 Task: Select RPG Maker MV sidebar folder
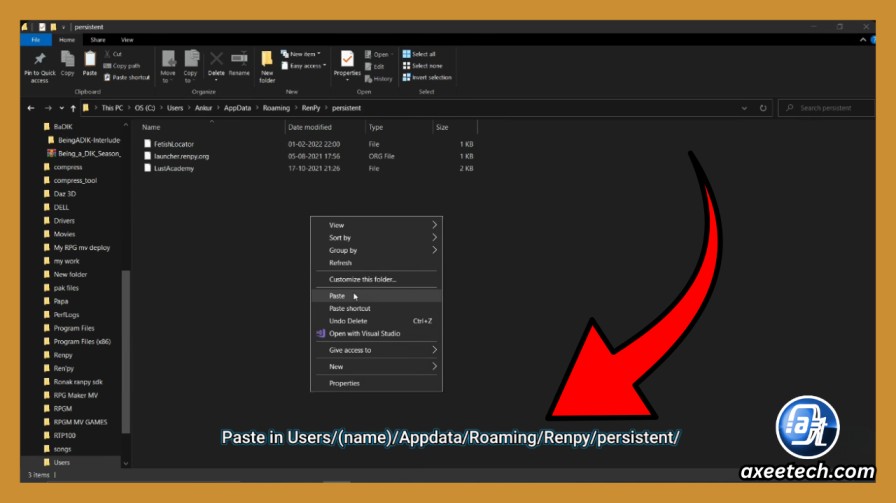pos(75,396)
